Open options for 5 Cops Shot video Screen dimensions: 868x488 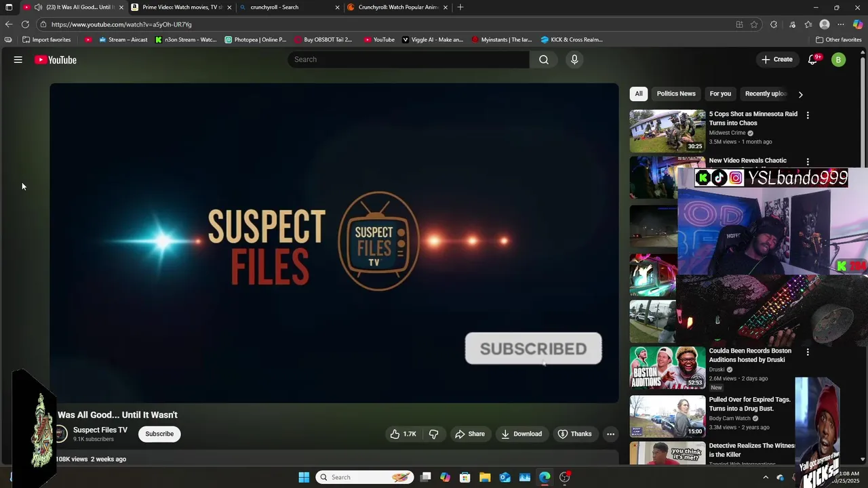click(808, 115)
